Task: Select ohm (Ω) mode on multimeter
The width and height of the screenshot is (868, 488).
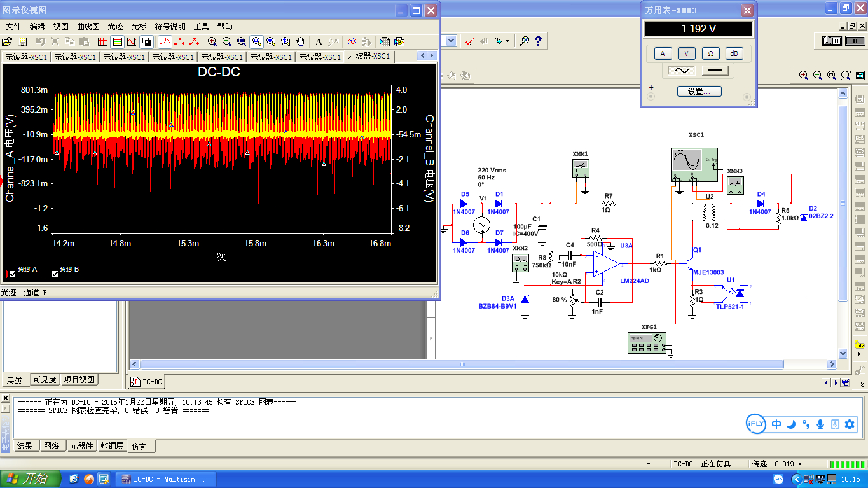Action: click(710, 53)
